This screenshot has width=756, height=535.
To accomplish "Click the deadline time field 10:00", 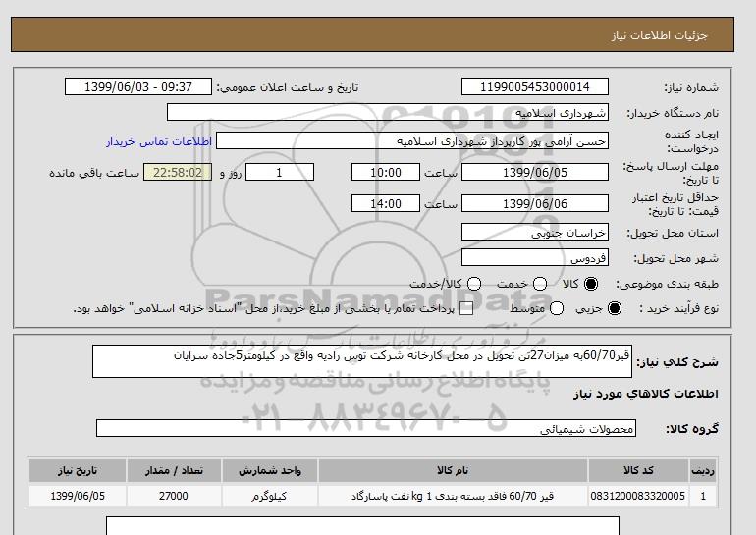I will [x=386, y=173].
